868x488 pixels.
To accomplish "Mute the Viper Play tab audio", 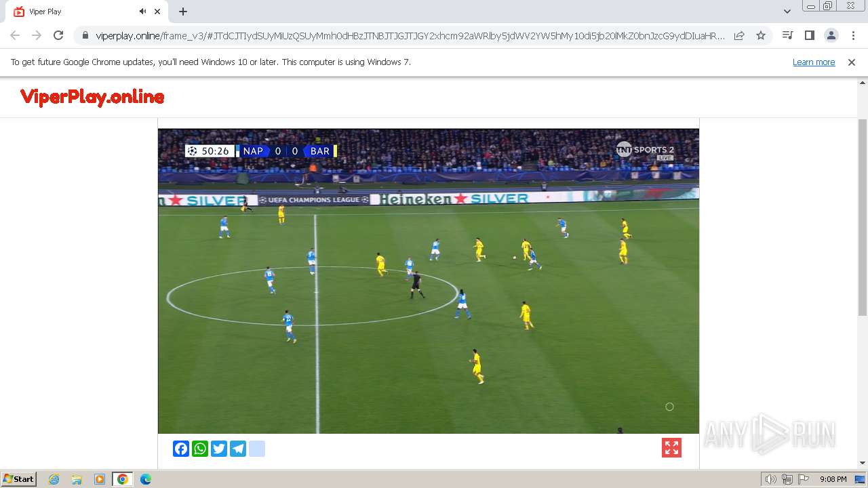I will (143, 12).
